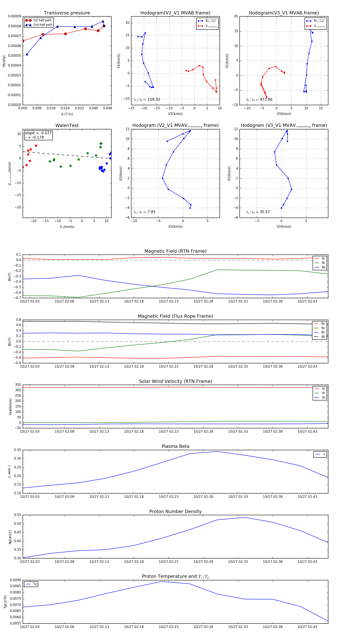Click the 'Vn' legend entry
Image resolution: width=351 pixels, height=644 pixels.
click(320, 398)
